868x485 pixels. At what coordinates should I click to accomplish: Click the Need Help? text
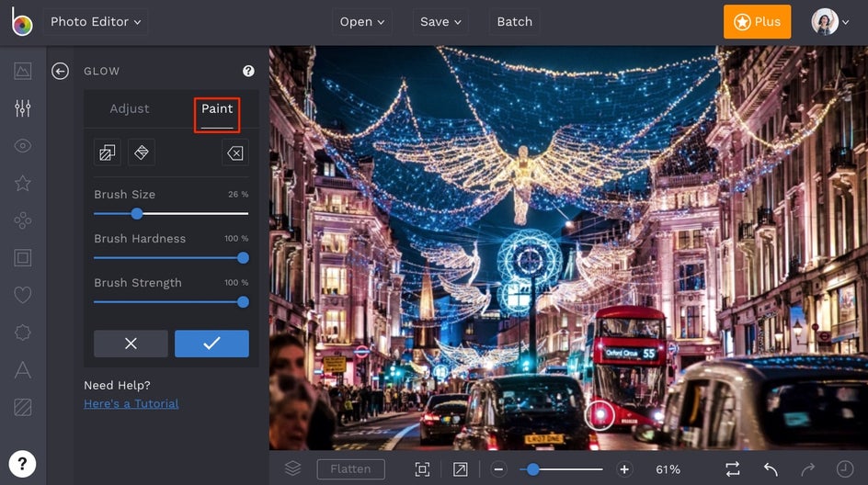coord(117,385)
